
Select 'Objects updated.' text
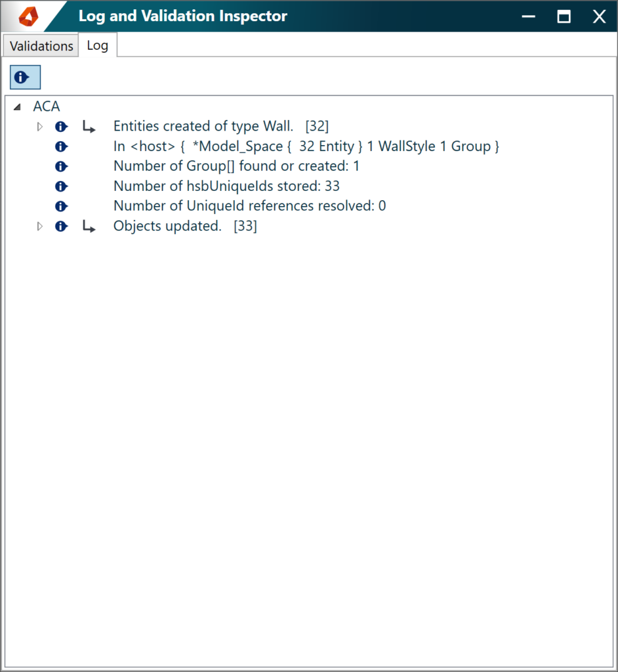pyautogui.click(x=167, y=226)
